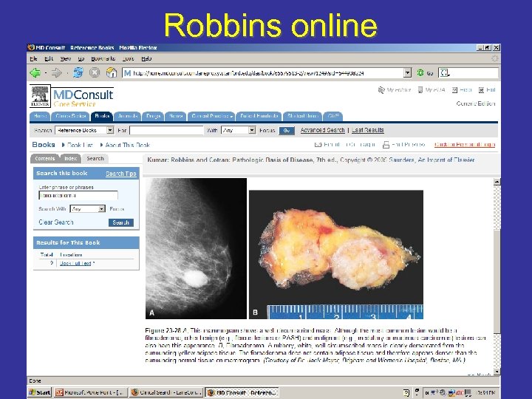The width and height of the screenshot is (532, 399).
Task: Click the Exit icon in page header
Action: coord(481,90)
